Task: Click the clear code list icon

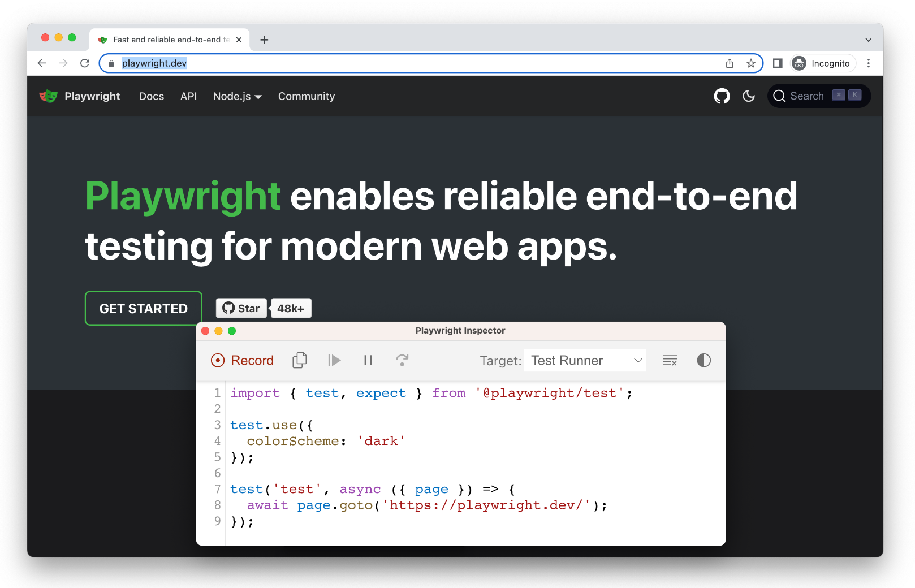Action: tap(670, 361)
